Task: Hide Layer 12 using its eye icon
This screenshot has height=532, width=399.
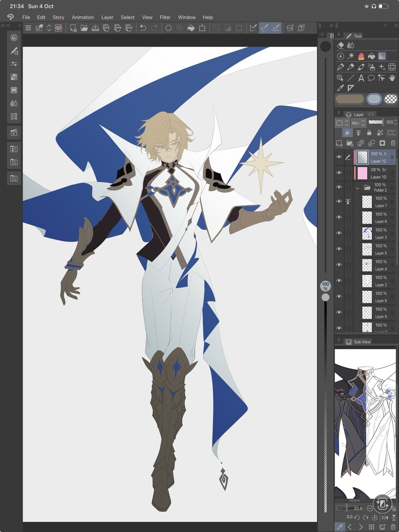Action: (x=340, y=157)
